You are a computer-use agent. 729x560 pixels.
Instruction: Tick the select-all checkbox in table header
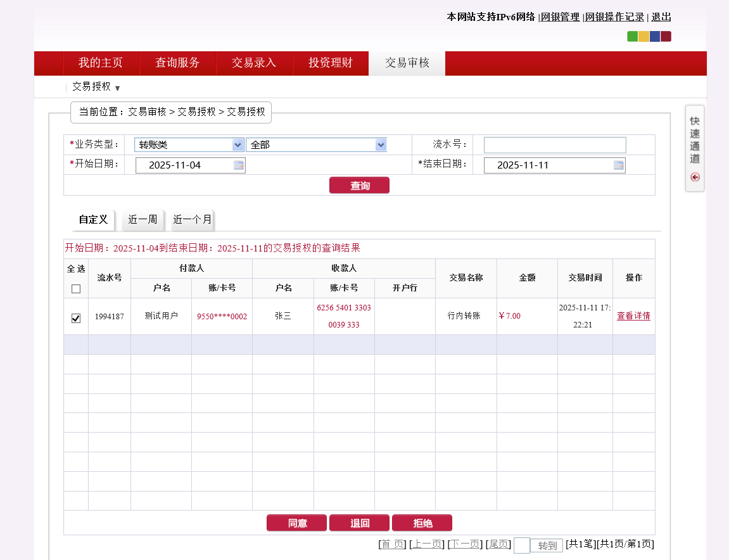76,289
